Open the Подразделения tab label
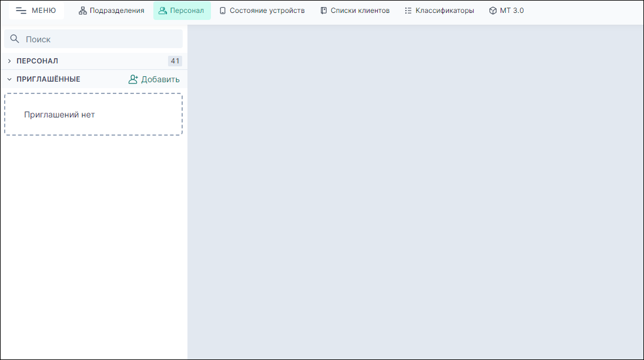The image size is (644, 360). click(x=117, y=11)
